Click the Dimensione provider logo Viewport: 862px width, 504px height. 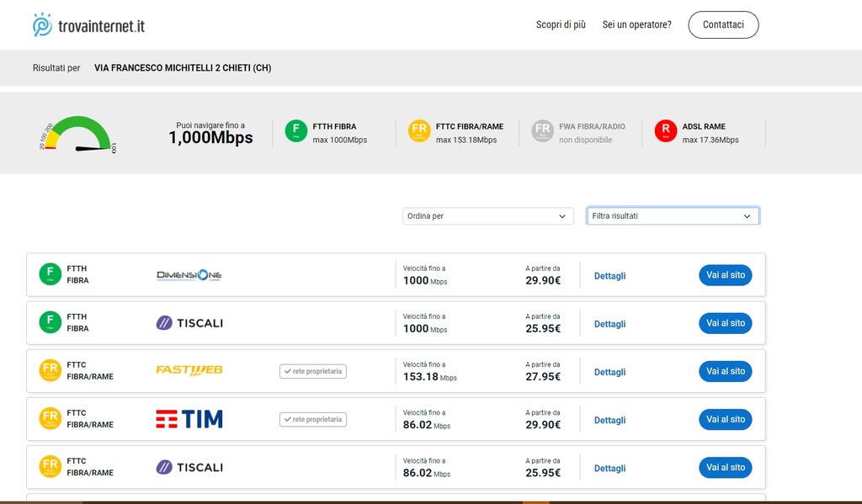tap(189, 275)
